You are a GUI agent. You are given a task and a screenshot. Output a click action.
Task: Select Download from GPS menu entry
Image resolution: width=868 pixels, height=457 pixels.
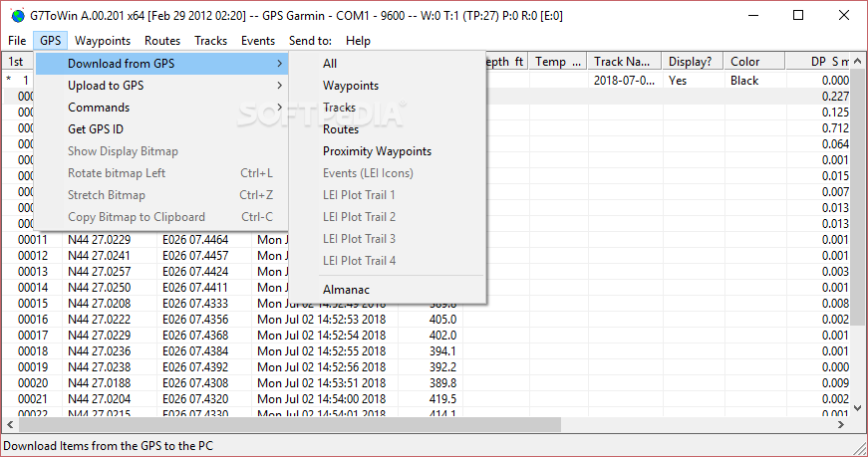(161, 64)
